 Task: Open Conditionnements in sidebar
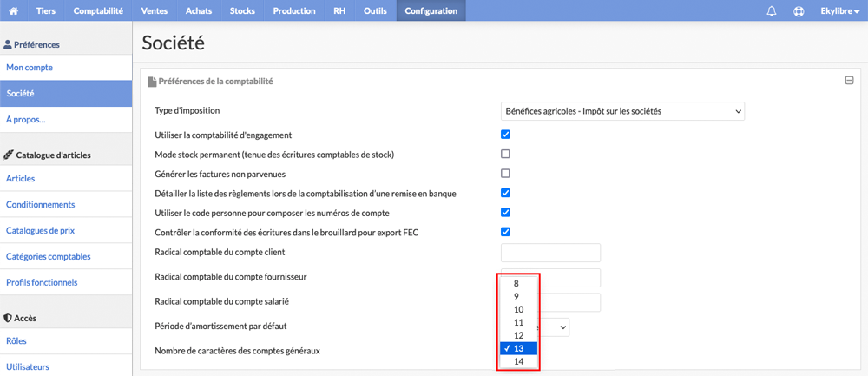coord(66,204)
